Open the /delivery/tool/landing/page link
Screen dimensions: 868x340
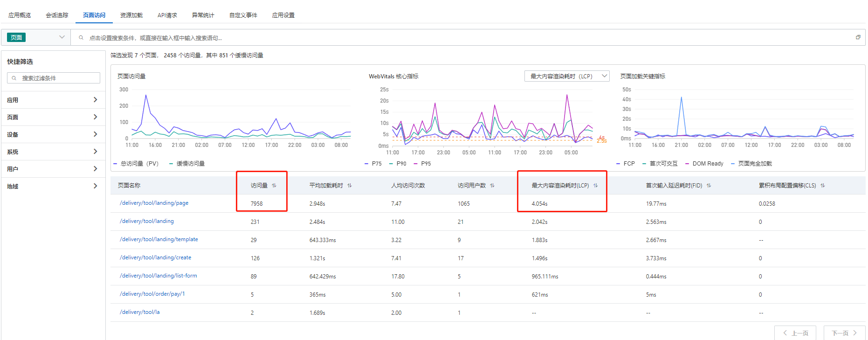pyautogui.click(x=154, y=203)
